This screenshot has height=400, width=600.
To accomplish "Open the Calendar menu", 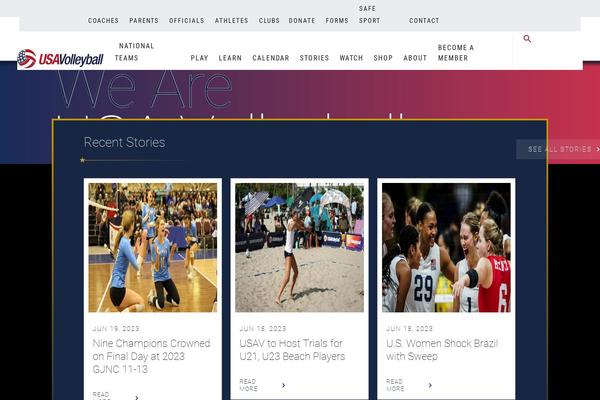I will (271, 58).
